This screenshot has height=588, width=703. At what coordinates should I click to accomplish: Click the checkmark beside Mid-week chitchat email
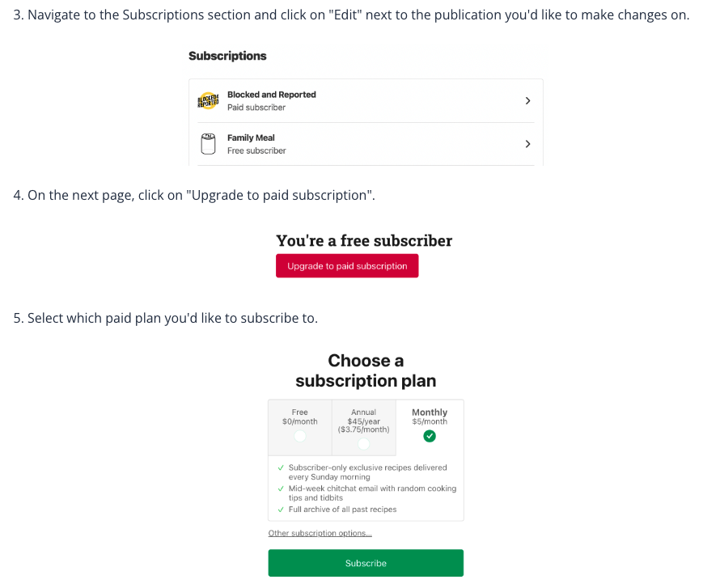(281, 489)
